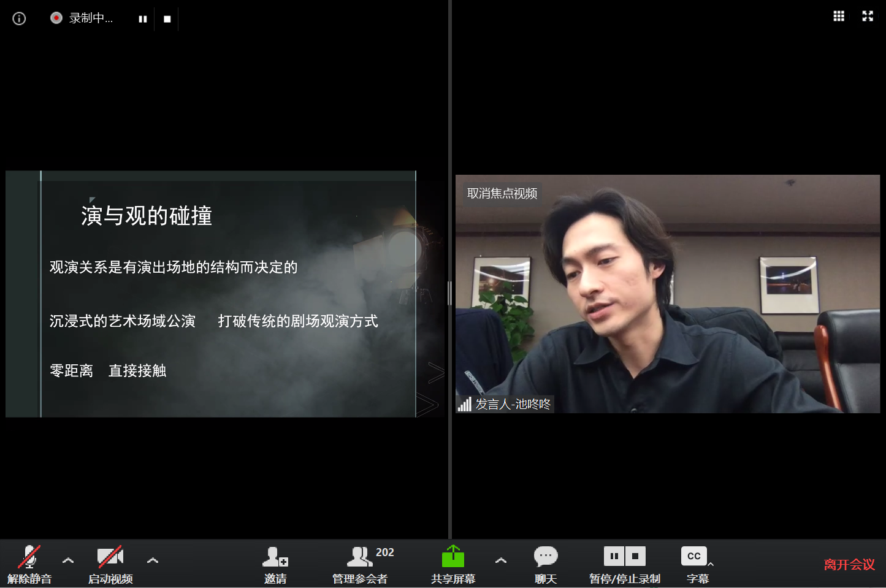Click Cancel spotlight video label
This screenshot has width=886, height=588.
click(x=502, y=194)
